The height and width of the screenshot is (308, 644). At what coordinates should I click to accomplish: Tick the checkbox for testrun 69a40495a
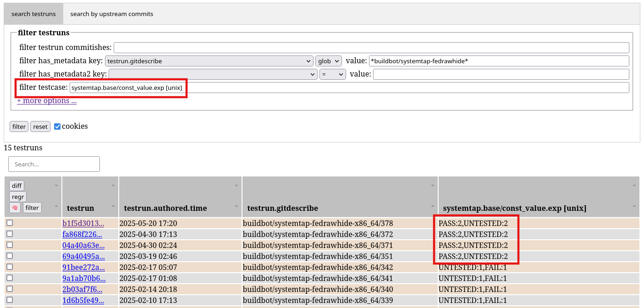click(10, 256)
